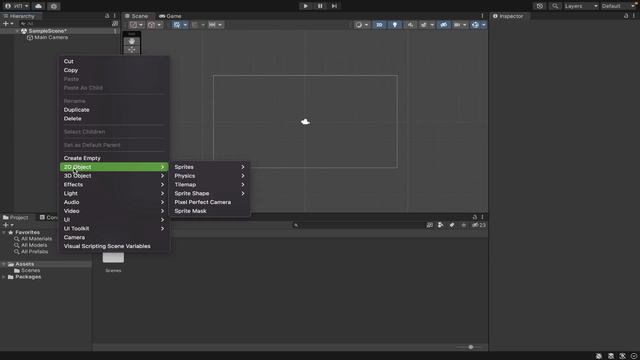The image size is (640, 360).
Task: Click the Project panel search field
Action: pos(358,225)
